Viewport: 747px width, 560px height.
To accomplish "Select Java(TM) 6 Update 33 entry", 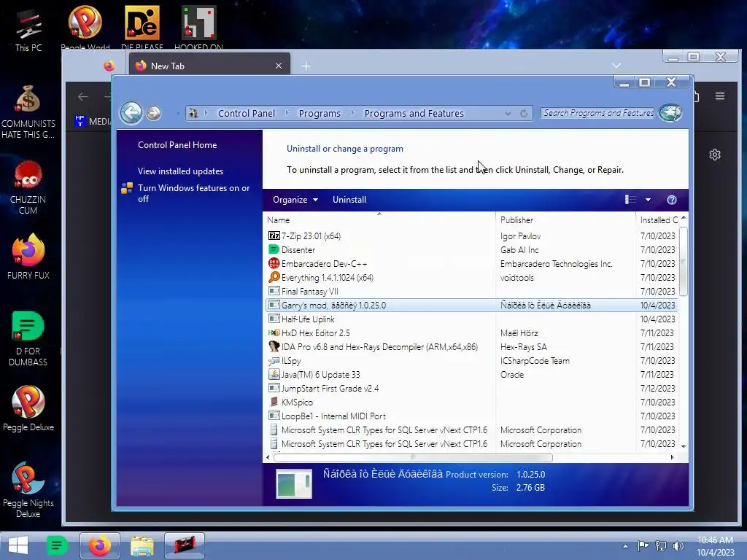I will point(472,374).
